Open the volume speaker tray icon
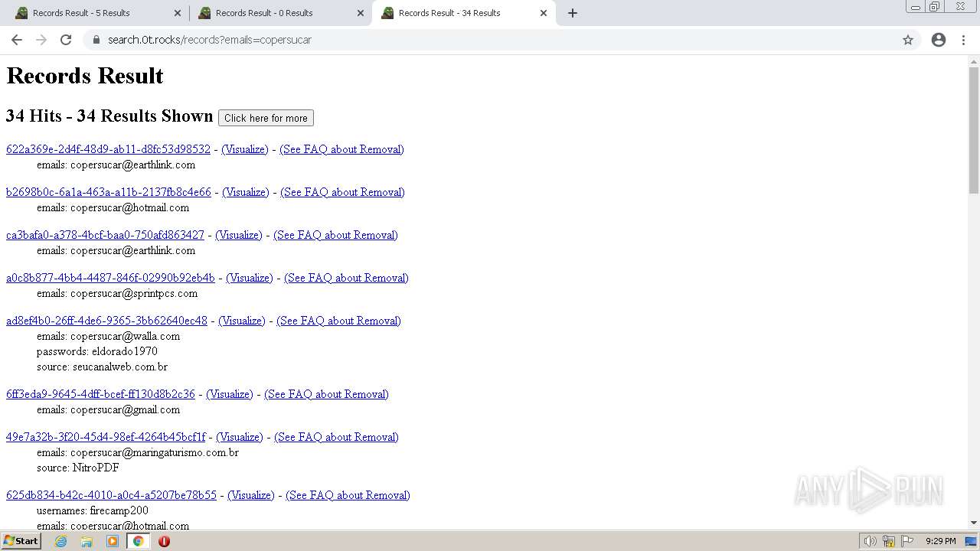 coord(870,541)
